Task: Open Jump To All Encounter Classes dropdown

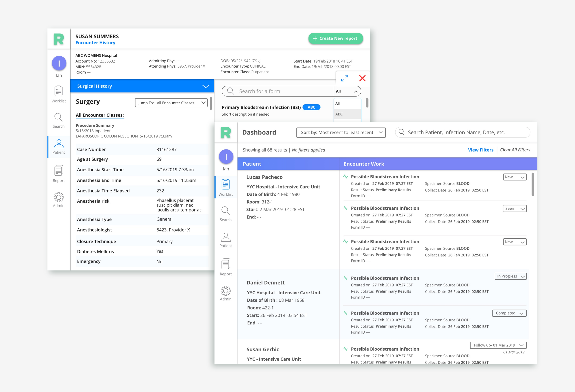Action: click(171, 103)
